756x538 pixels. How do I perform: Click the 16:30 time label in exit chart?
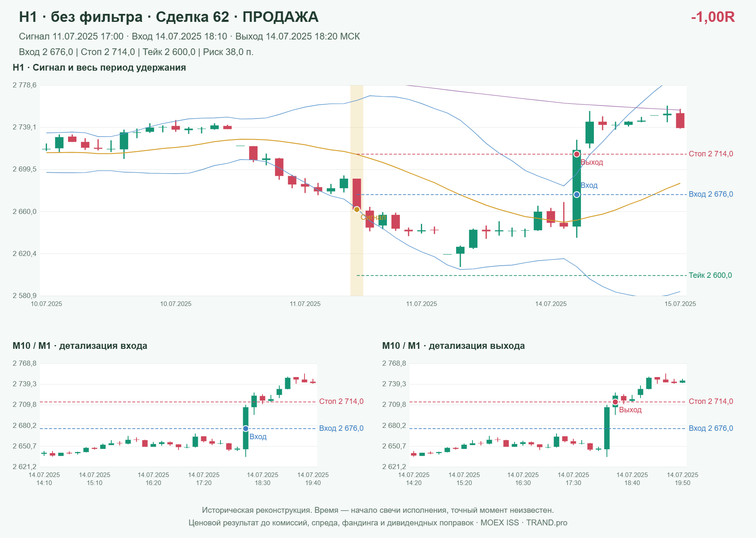point(523,483)
